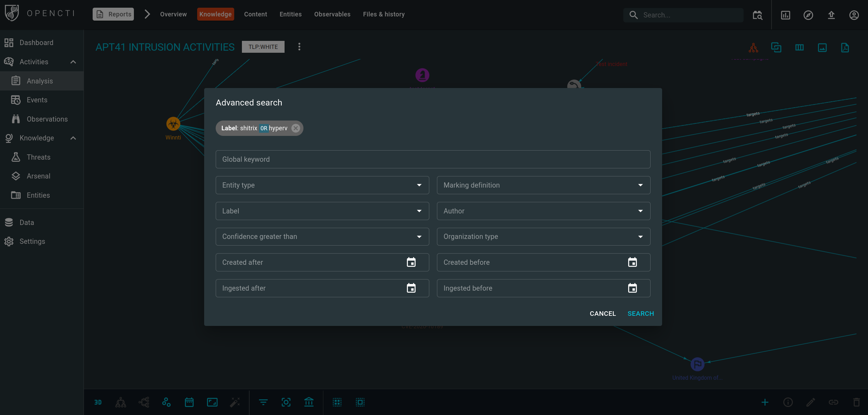The image size is (868, 415).
Task: Collapse the Activities sidebar section
Action: coord(73,62)
